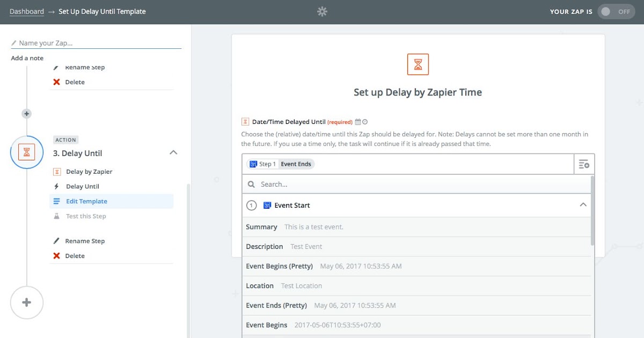Click the hourglass icon beside Delay by Zapier

(x=56, y=172)
